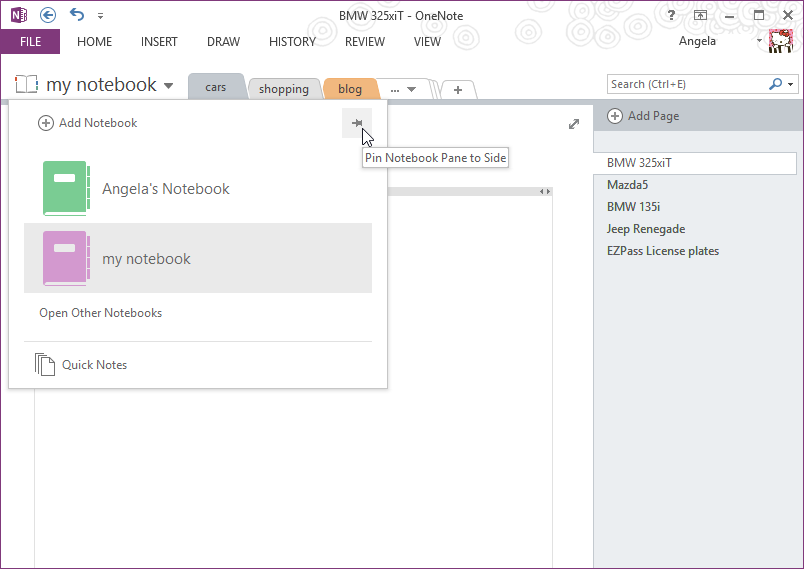The image size is (804, 569).
Task: Click Add Page button
Action: pyautogui.click(x=643, y=116)
